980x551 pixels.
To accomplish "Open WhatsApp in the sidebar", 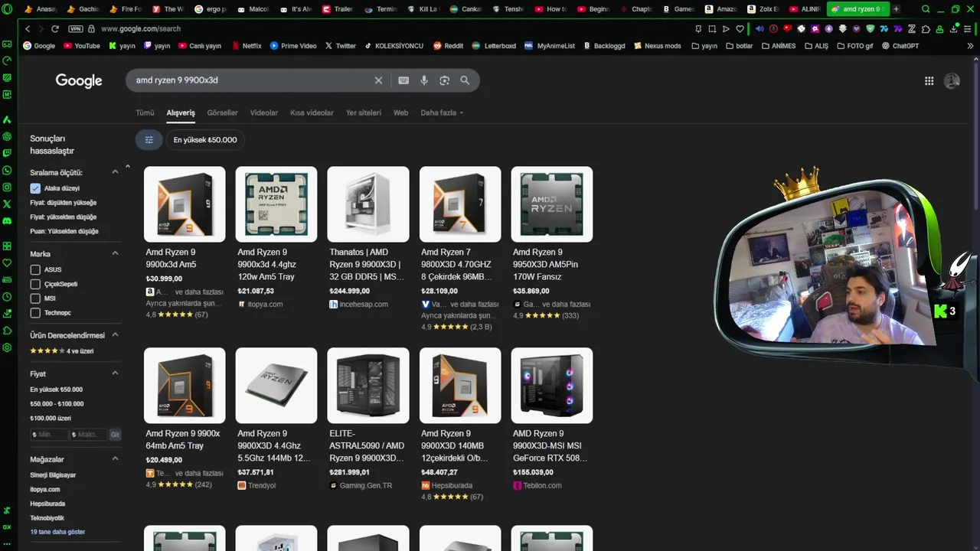I will click(7, 170).
